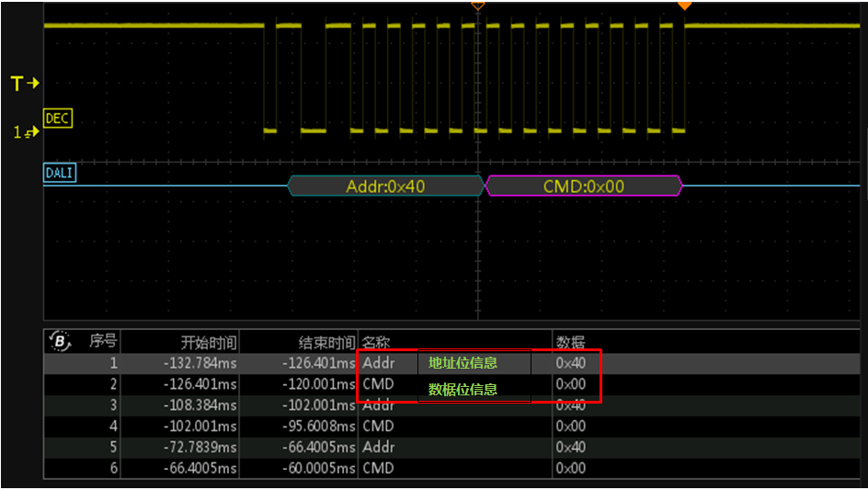Screen dimensions: 868x490
Task: Select row 2 CMD at -126.401ms
Action: 451,384
